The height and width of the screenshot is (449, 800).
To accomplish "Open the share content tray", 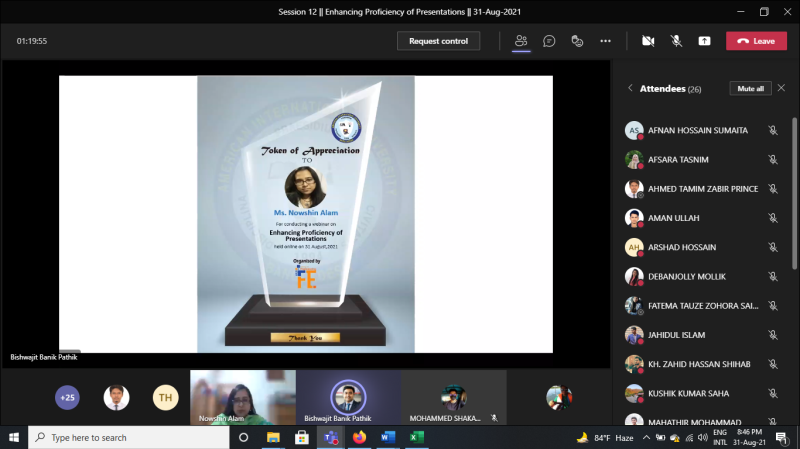I will pos(704,41).
